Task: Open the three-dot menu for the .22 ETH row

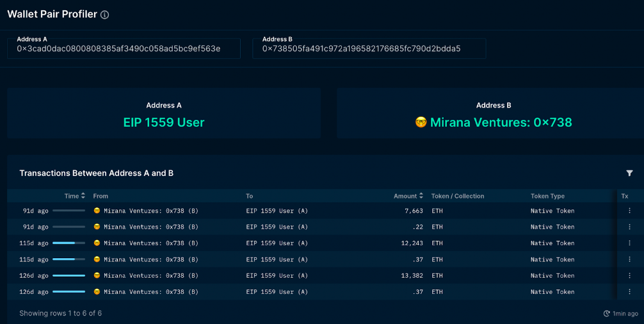Action: click(x=629, y=227)
